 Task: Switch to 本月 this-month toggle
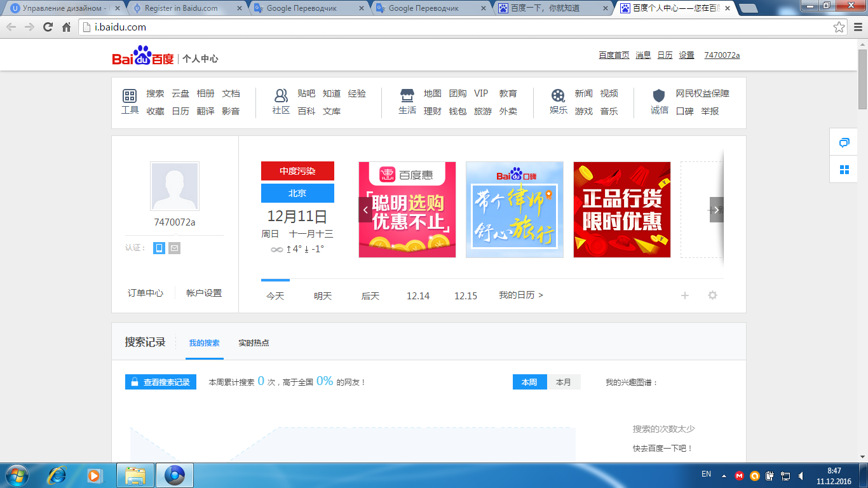(564, 382)
